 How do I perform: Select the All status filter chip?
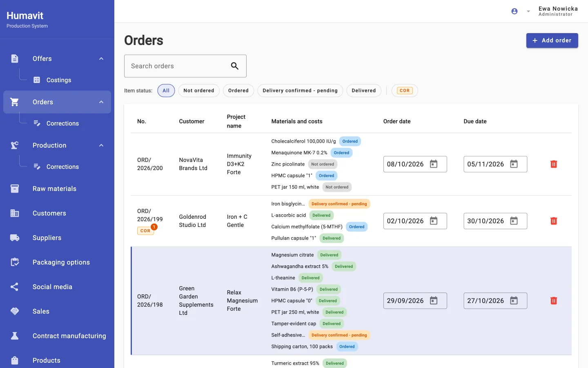click(166, 90)
